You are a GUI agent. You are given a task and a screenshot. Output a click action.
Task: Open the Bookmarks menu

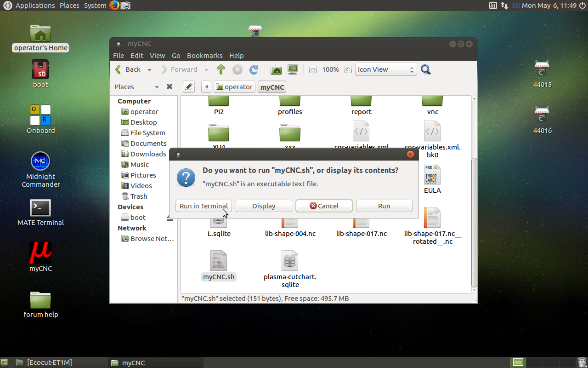pyautogui.click(x=204, y=55)
